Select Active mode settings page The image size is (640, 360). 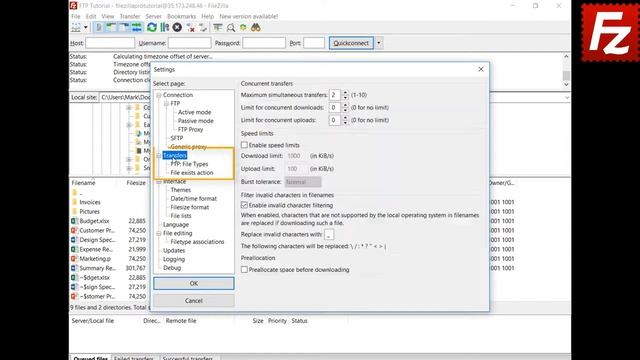pos(194,112)
